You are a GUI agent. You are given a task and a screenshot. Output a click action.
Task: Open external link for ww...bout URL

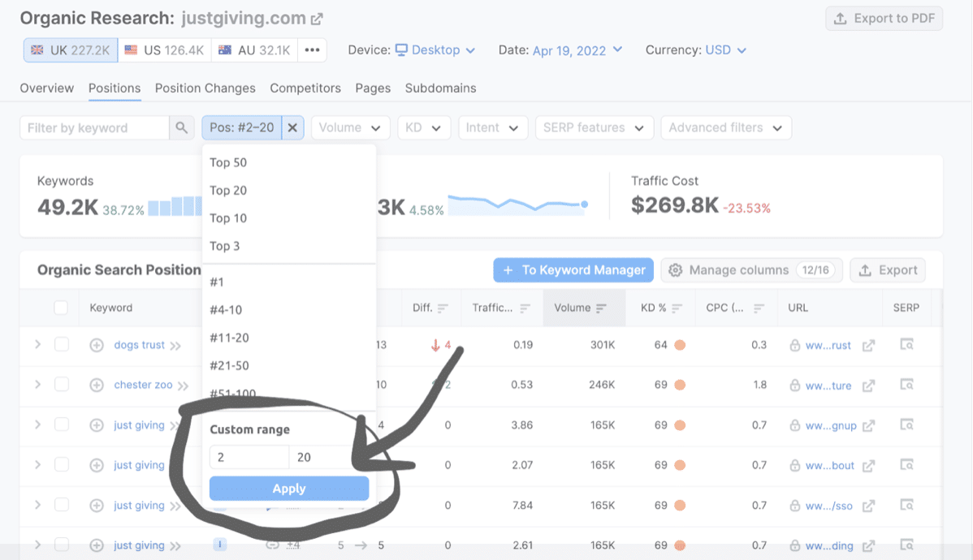pos(869,466)
